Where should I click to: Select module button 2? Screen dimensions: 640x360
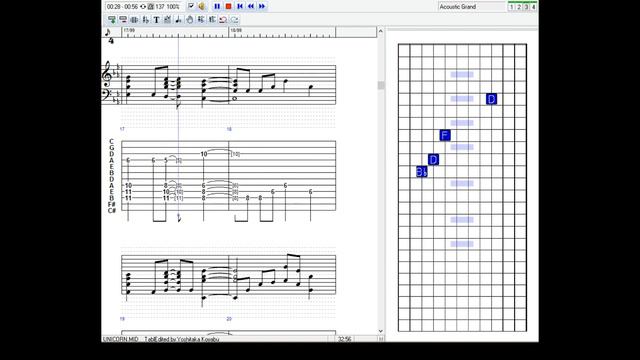tap(519, 7)
